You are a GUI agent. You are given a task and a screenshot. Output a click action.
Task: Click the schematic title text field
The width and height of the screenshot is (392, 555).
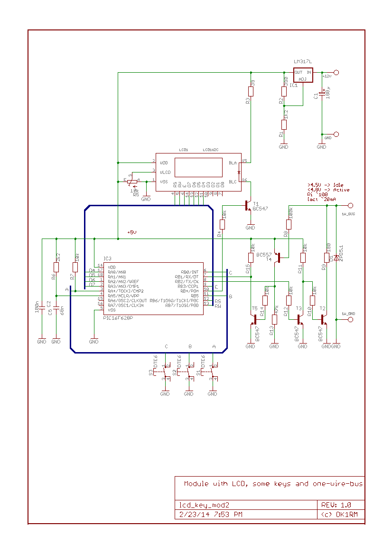(273, 484)
